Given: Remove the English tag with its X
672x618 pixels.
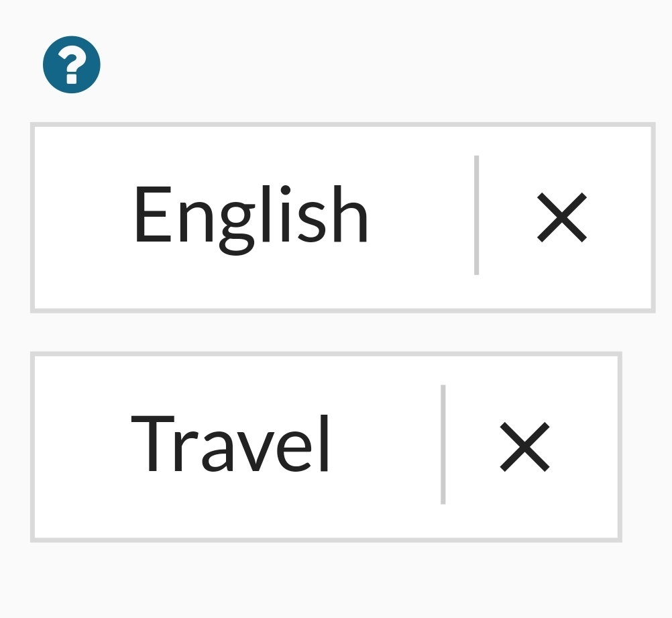Looking at the screenshot, I should pyautogui.click(x=562, y=217).
